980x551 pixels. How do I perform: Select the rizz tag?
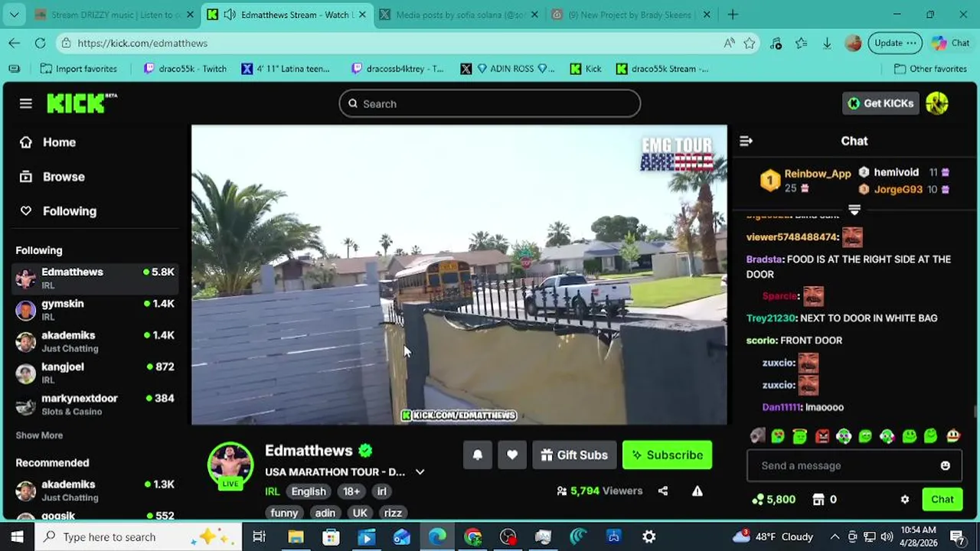tap(393, 513)
